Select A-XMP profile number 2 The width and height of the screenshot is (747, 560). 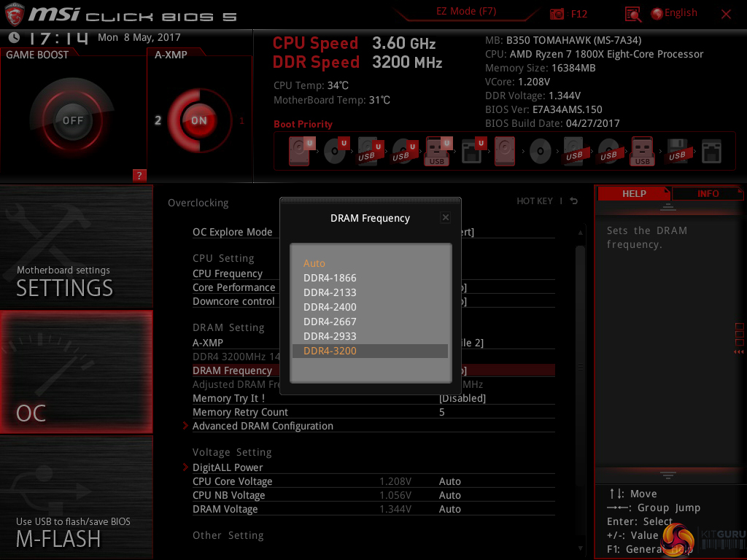158,120
